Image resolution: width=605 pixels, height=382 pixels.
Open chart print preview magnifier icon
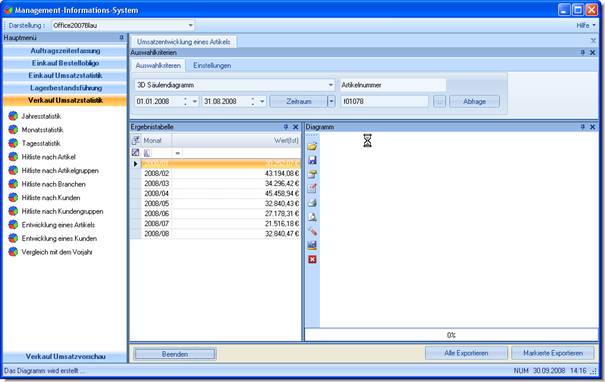tap(312, 217)
